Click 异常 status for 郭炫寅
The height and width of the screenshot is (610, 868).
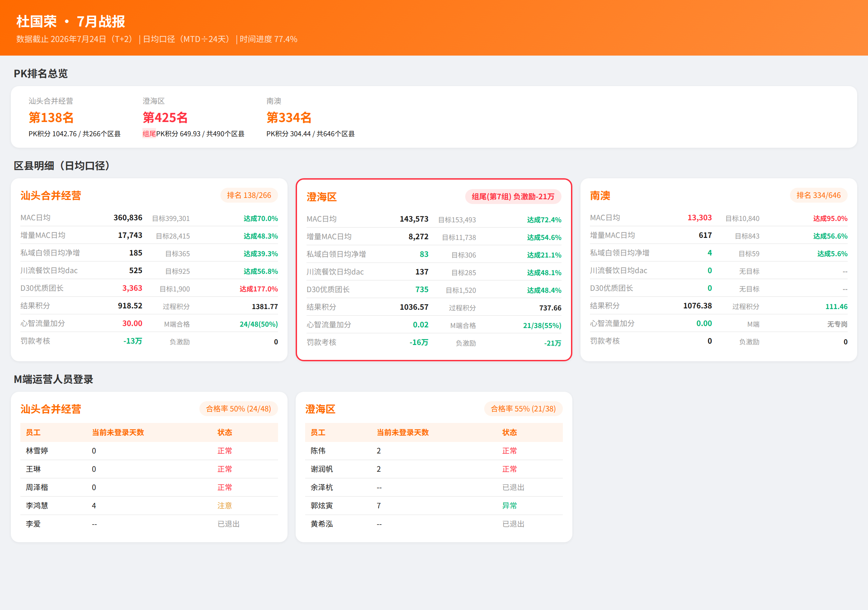tap(509, 506)
